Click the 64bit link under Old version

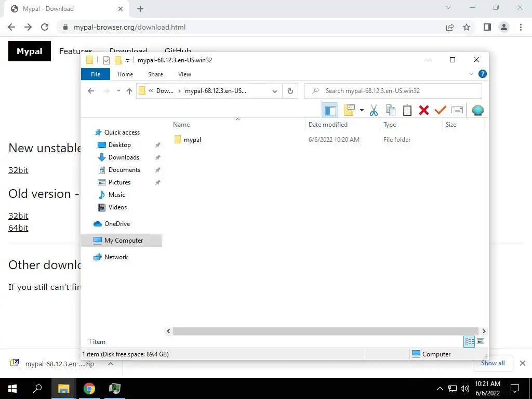(18, 228)
